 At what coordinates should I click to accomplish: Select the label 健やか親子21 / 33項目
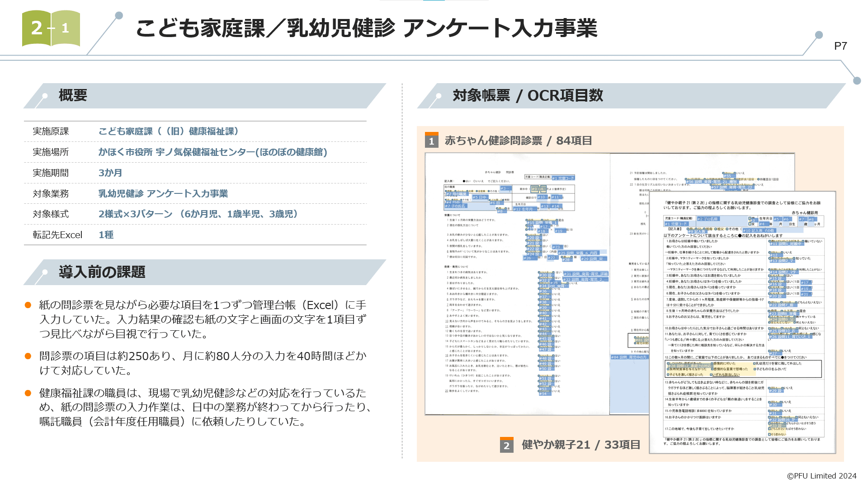581,445
